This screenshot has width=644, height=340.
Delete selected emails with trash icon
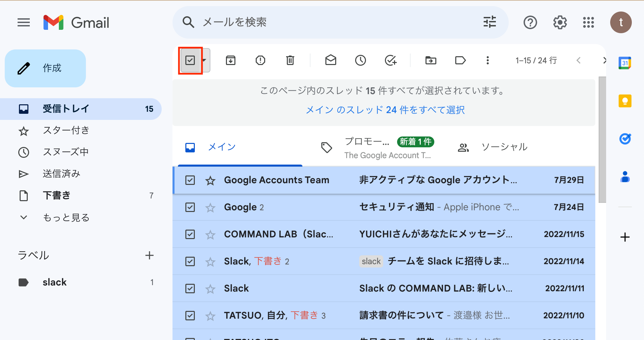[x=290, y=60]
